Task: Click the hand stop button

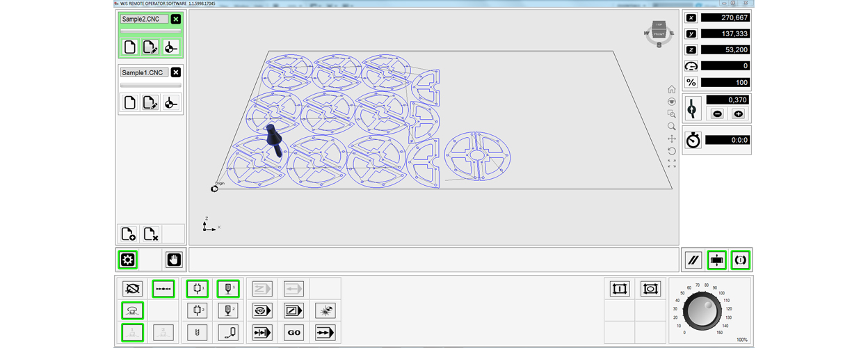Action: coord(174,260)
